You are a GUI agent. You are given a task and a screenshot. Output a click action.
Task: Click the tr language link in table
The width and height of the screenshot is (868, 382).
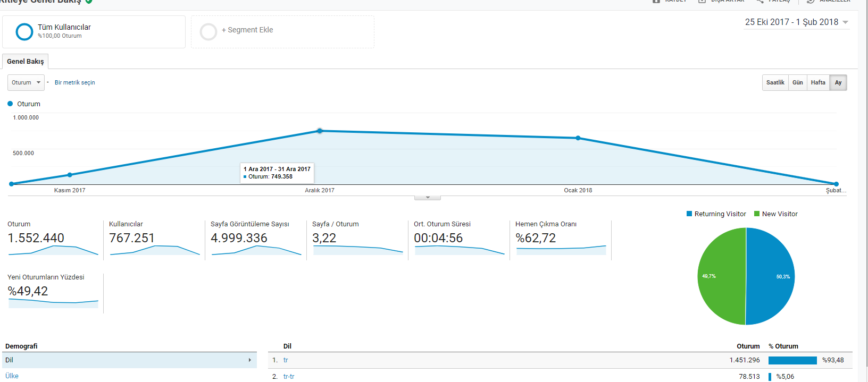pos(286,360)
